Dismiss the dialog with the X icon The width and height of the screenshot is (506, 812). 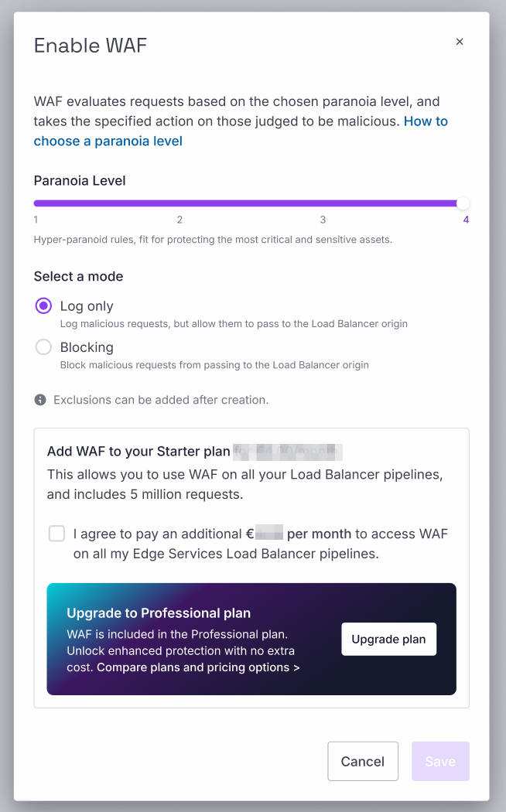point(459,42)
